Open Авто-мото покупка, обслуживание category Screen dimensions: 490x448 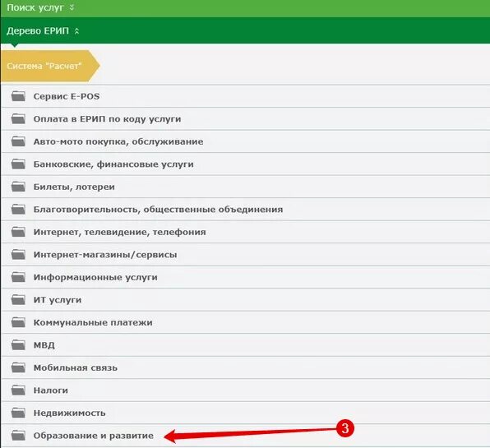118,141
